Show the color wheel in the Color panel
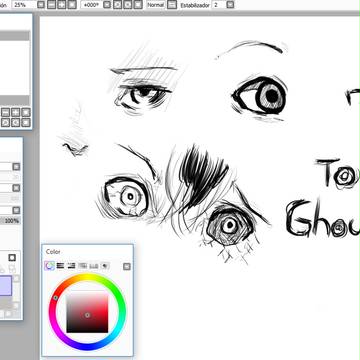The height and width of the screenshot is (360, 360). [x=50, y=266]
